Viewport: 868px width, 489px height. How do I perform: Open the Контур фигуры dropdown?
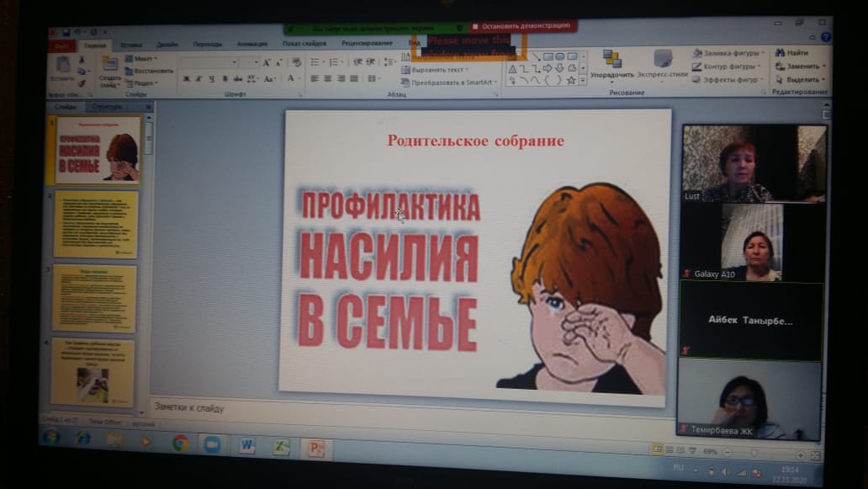[x=727, y=66]
